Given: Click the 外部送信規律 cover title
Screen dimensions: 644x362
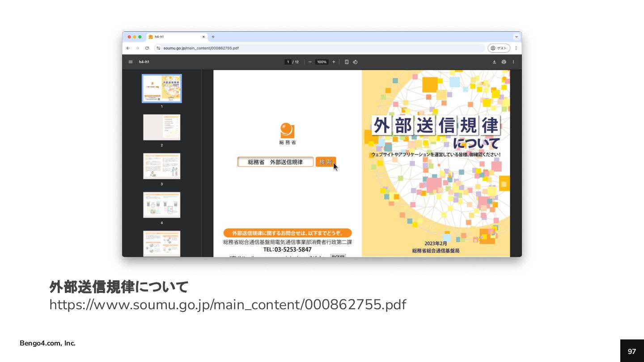Looking at the screenshot, I should [436, 126].
